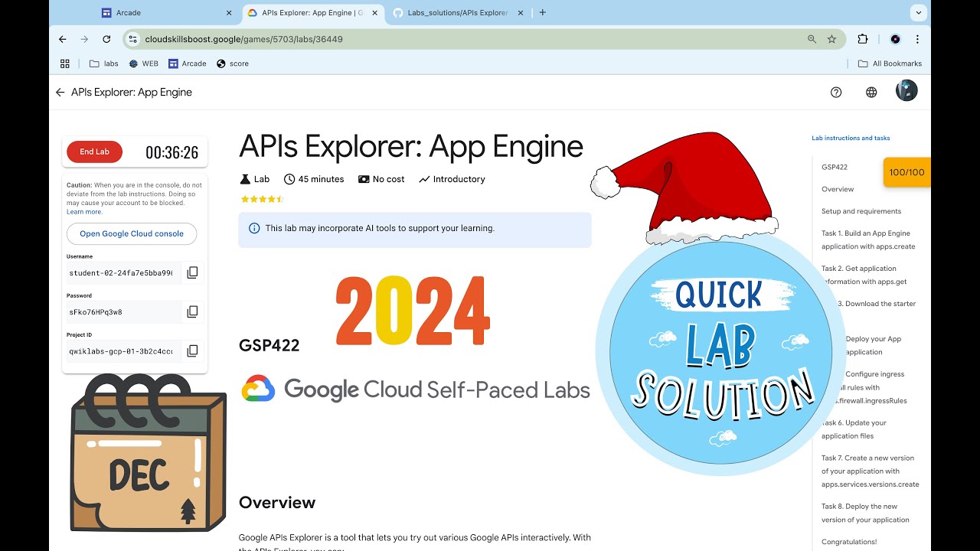980x551 pixels.
Task: Open the labs bookmark folder
Action: click(x=104, y=64)
